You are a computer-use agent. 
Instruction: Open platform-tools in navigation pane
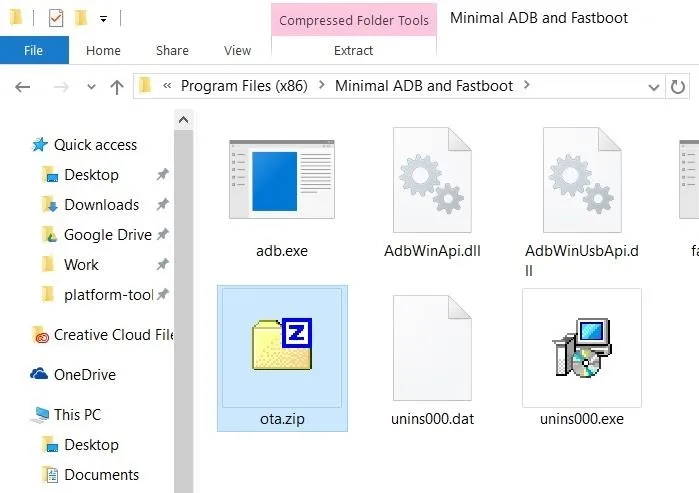108,295
